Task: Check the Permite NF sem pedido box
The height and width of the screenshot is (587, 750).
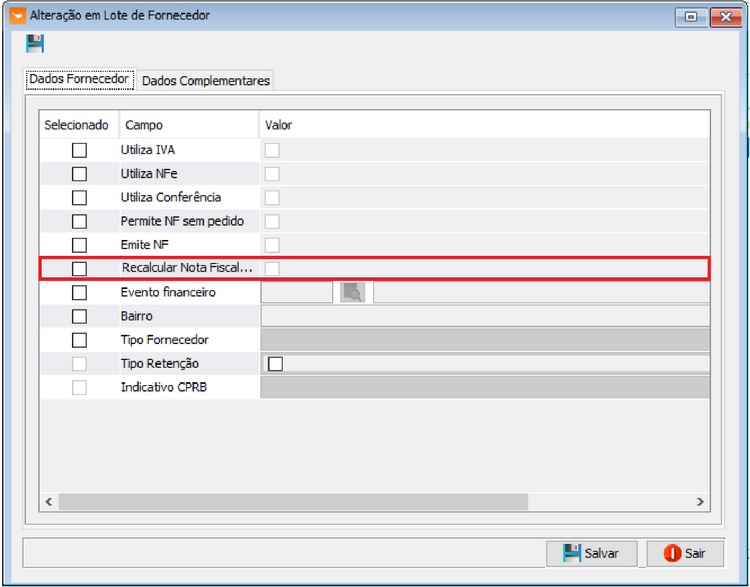Action: tap(79, 221)
